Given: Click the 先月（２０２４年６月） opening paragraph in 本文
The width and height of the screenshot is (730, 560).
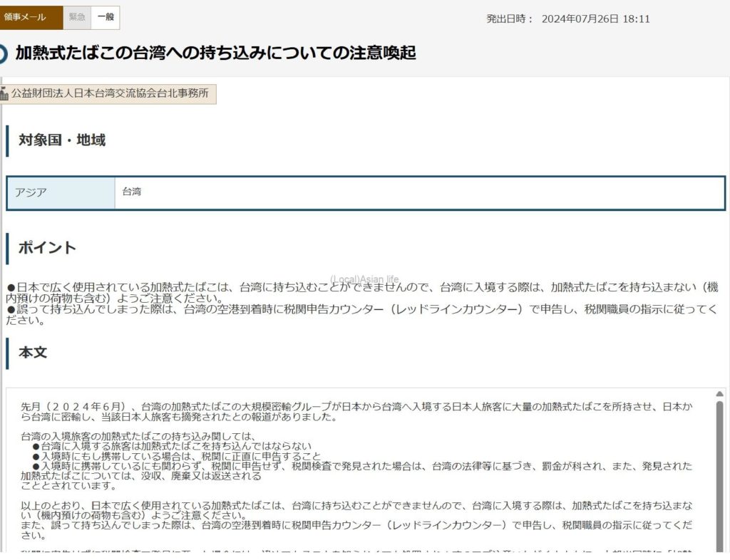Looking at the screenshot, I should click(356, 411).
